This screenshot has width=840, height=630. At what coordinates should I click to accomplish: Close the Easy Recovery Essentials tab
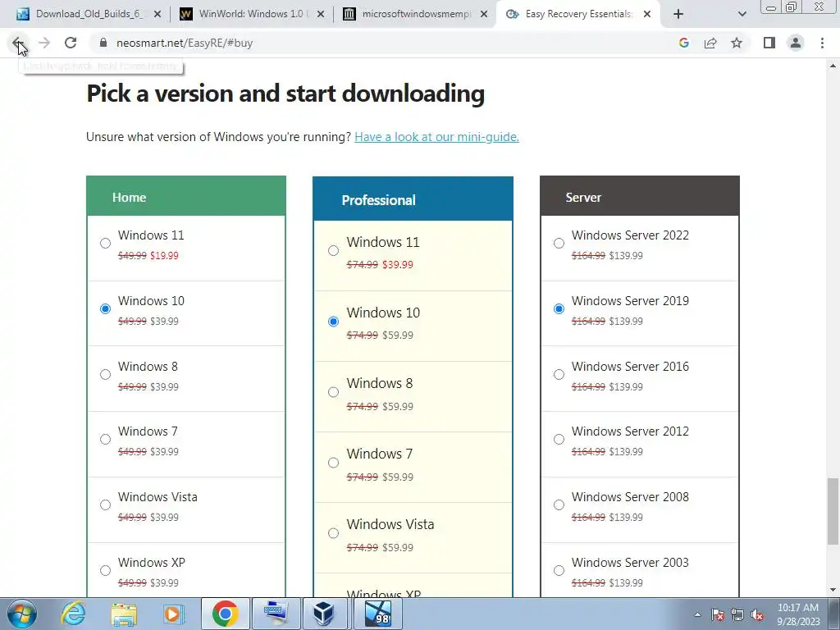click(x=647, y=15)
